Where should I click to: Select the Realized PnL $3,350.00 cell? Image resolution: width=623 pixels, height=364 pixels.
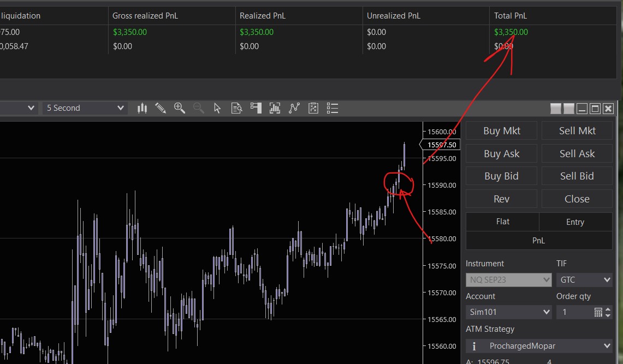(257, 32)
